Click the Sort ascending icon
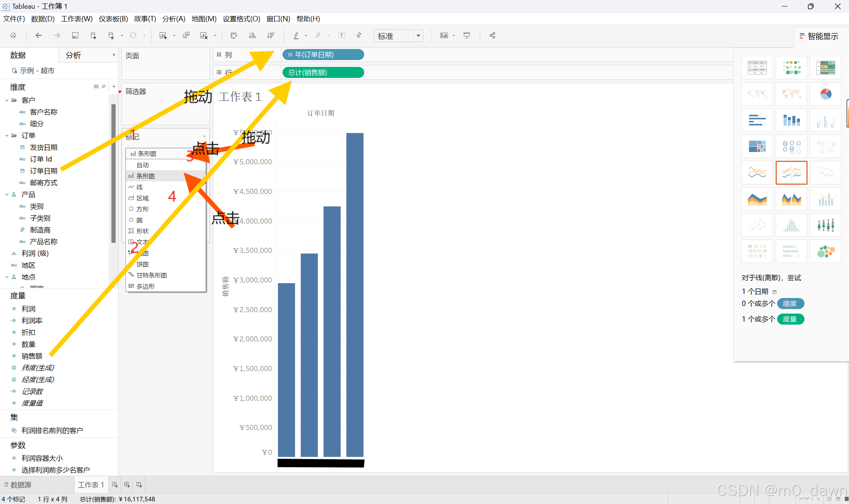The width and height of the screenshot is (849, 504). pyautogui.click(x=252, y=35)
